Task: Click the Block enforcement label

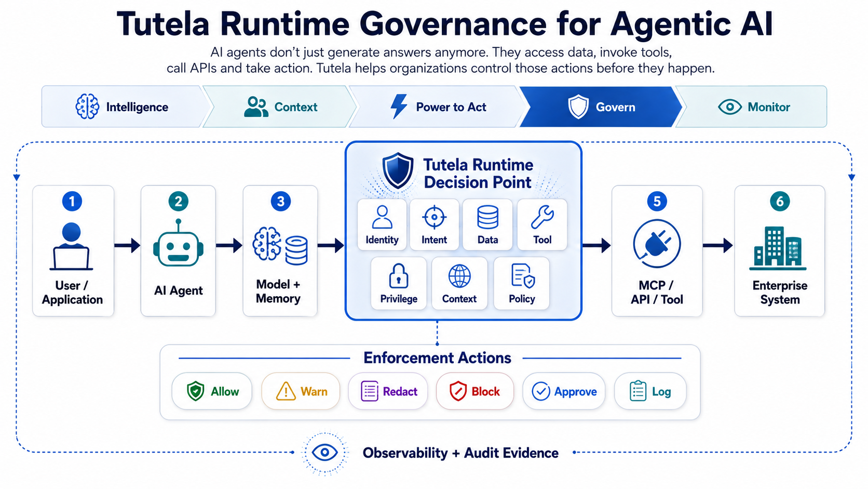Action: coord(486,391)
